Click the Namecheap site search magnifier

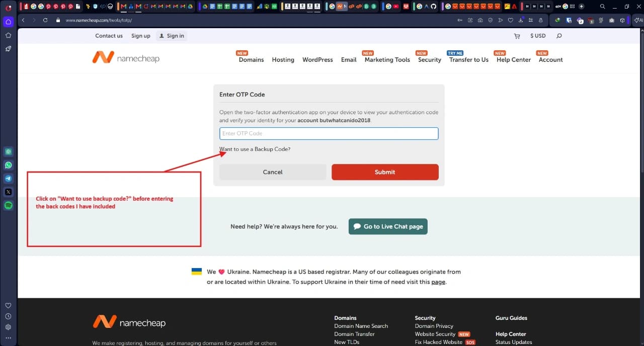(x=559, y=36)
